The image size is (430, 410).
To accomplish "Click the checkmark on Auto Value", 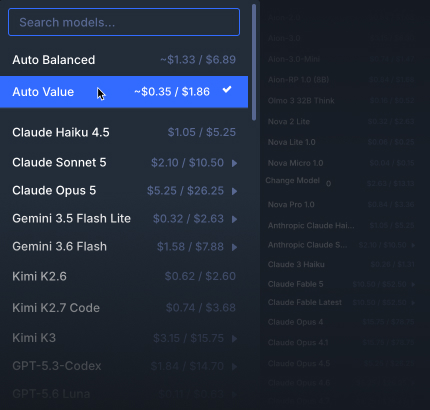I will [x=227, y=90].
